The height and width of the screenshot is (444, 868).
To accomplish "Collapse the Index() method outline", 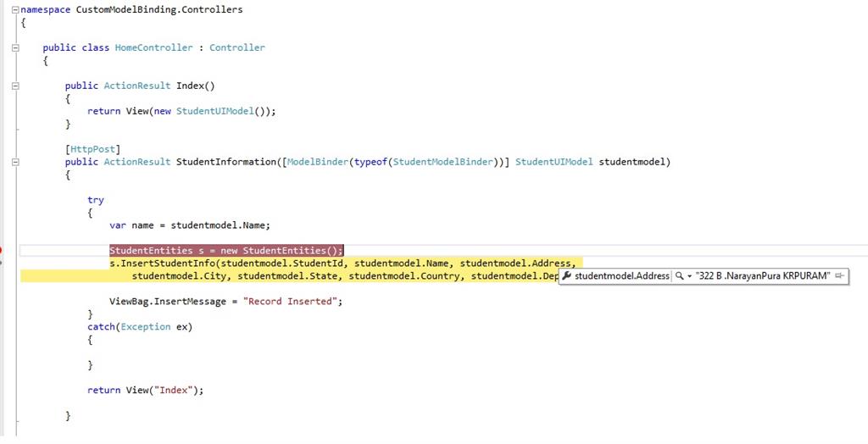I will pos(15,86).
